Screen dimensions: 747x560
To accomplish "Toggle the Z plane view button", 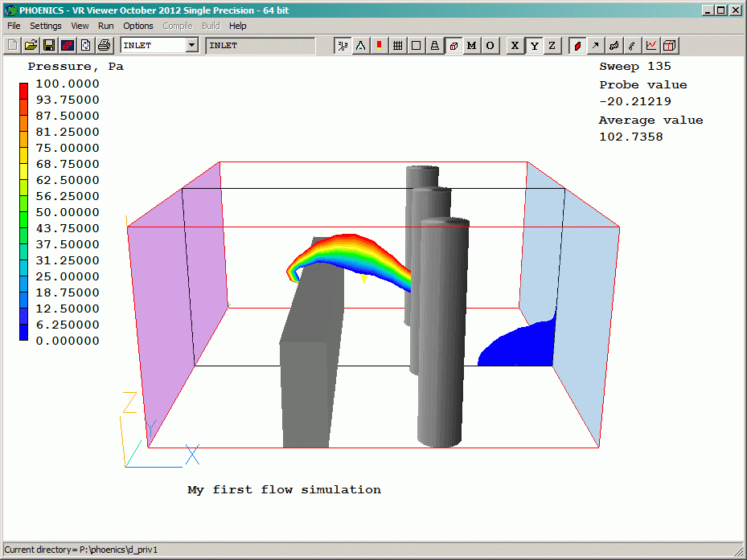I will click(552, 46).
